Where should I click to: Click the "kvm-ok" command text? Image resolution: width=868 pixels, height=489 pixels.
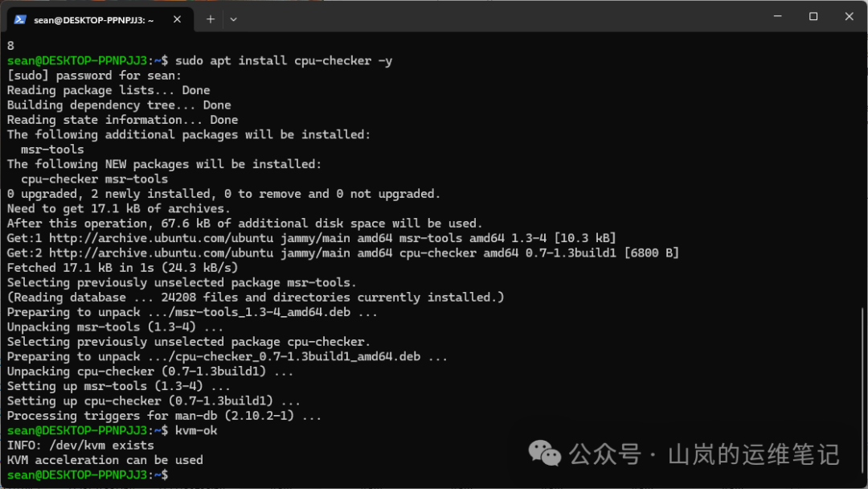click(x=196, y=430)
